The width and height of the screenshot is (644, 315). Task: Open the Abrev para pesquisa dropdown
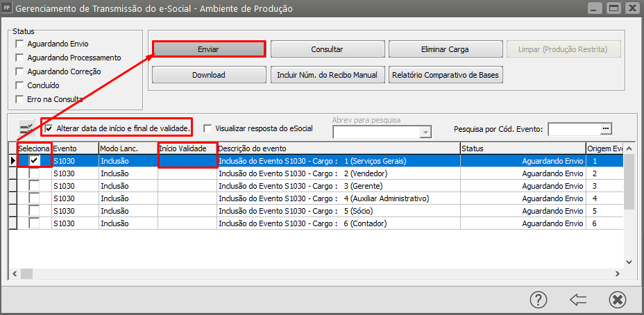(x=425, y=133)
